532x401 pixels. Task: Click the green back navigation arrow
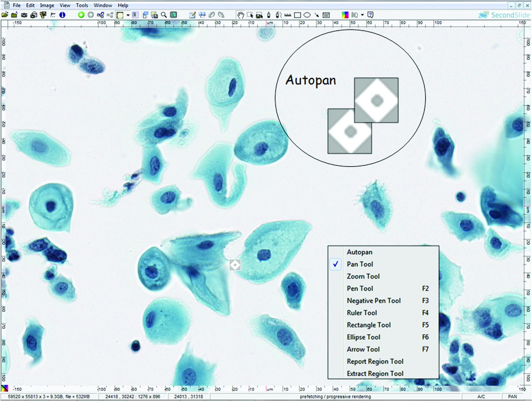coord(81,15)
